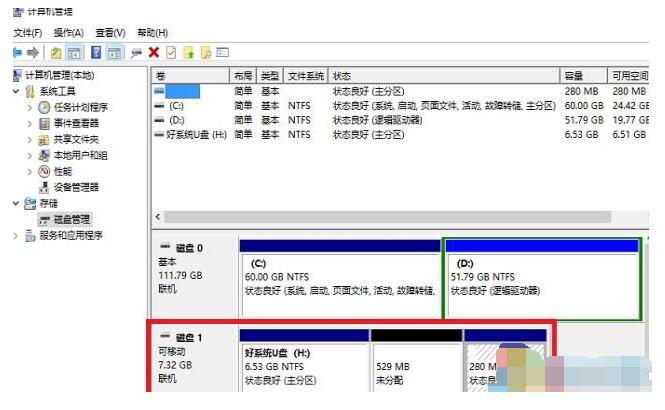Select 本地用户和组 in the tree
This screenshot has width=665, height=410.
click(x=81, y=156)
